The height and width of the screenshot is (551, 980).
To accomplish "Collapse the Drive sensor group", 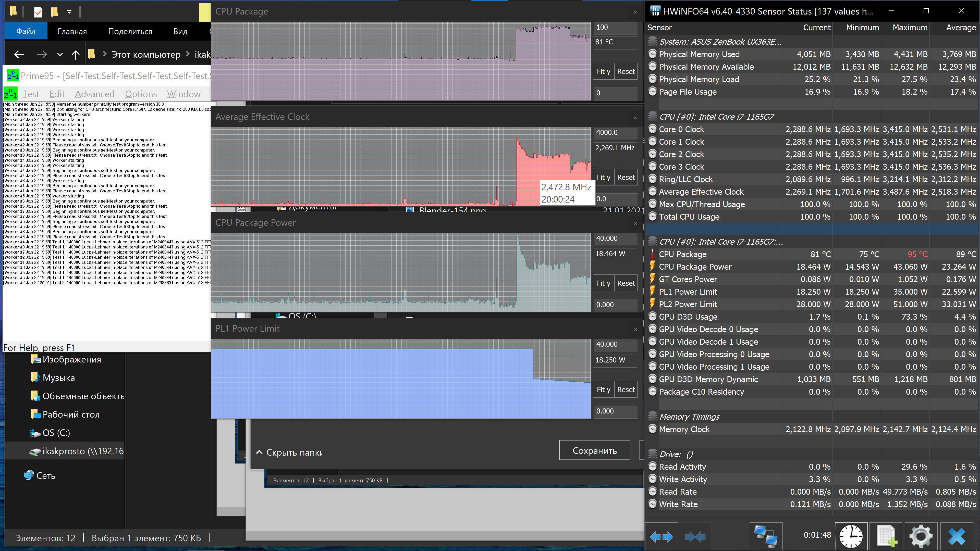I will pos(653,454).
